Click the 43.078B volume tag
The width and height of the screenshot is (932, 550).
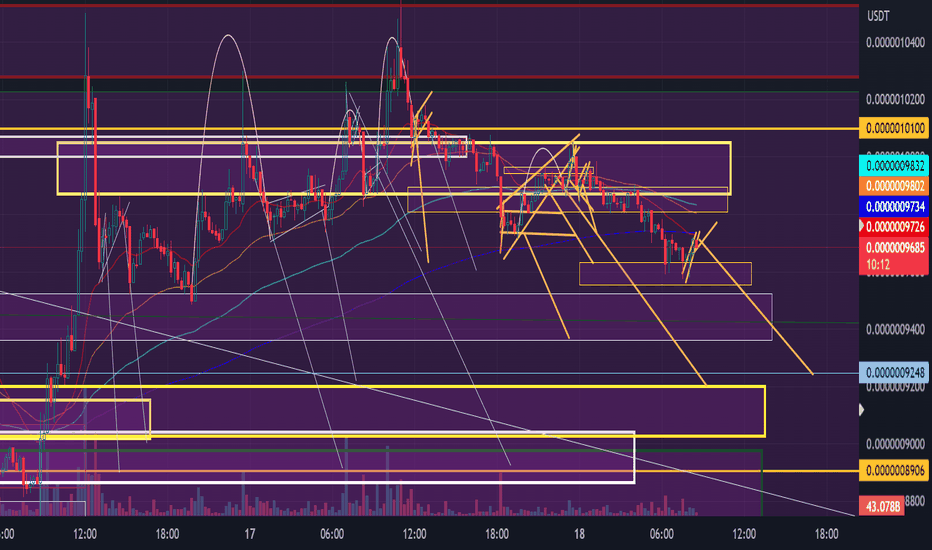click(881, 507)
